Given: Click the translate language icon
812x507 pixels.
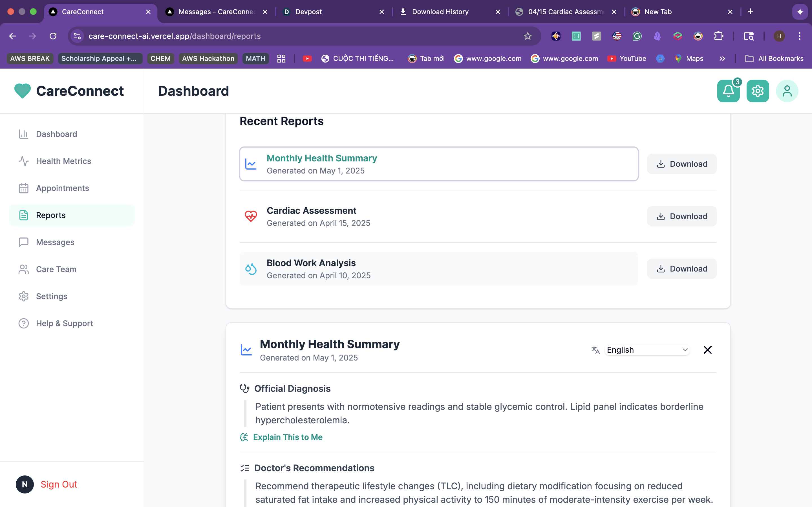Looking at the screenshot, I should pyautogui.click(x=595, y=350).
